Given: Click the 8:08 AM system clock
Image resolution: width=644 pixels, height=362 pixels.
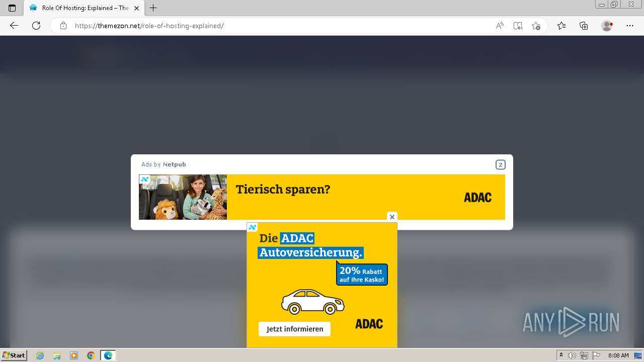Looking at the screenshot, I should (618, 355).
